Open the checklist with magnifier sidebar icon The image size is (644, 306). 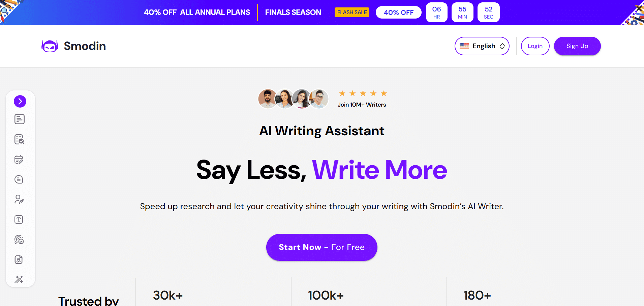coord(19,139)
